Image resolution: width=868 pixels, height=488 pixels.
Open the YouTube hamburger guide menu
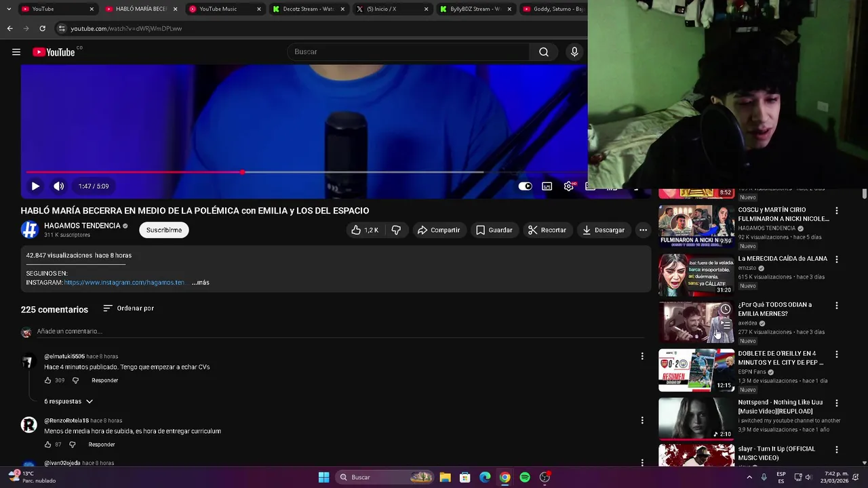click(16, 52)
